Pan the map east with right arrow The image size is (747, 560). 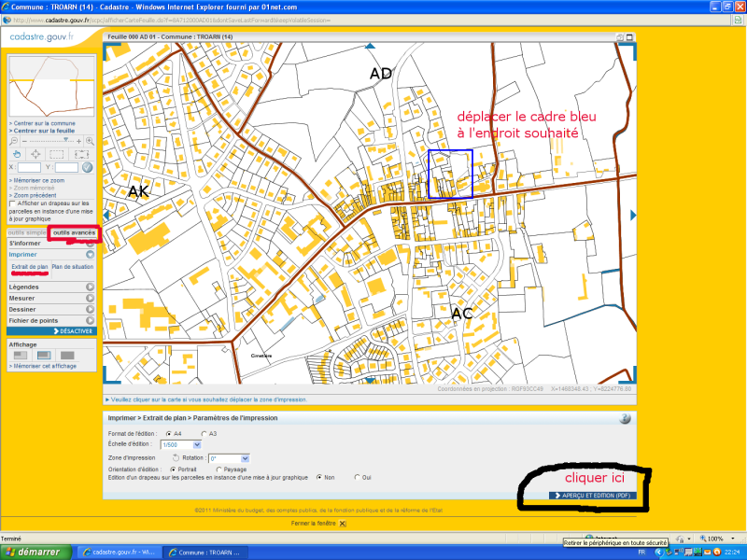tap(633, 216)
